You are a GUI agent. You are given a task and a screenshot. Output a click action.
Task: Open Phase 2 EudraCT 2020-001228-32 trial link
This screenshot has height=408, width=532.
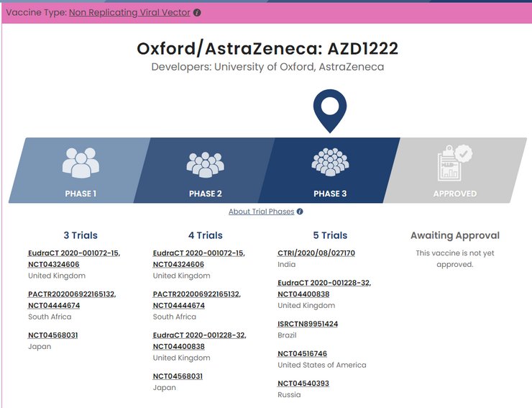coord(200,335)
